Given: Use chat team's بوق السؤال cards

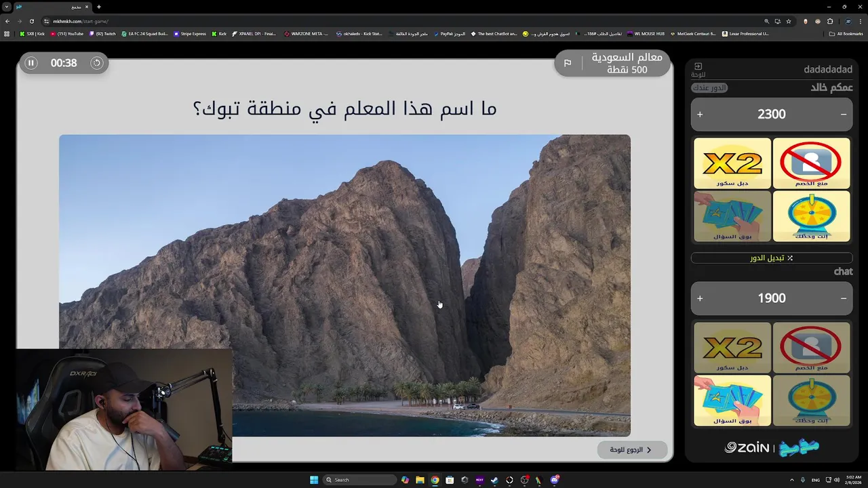Looking at the screenshot, I should pyautogui.click(x=732, y=401).
